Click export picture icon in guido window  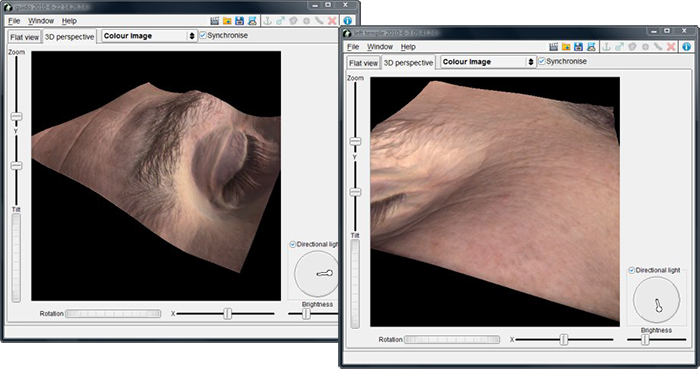(x=252, y=21)
